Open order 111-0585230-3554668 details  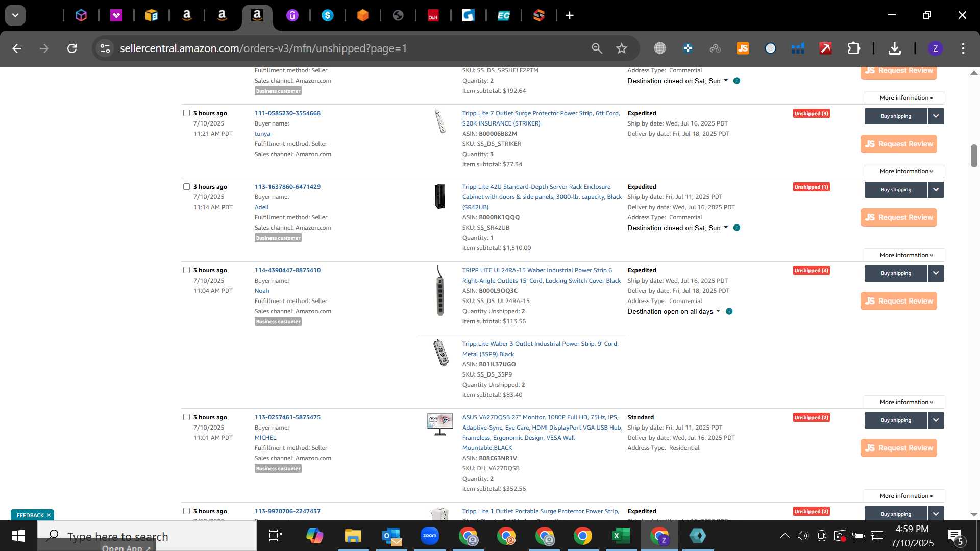pyautogui.click(x=287, y=113)
